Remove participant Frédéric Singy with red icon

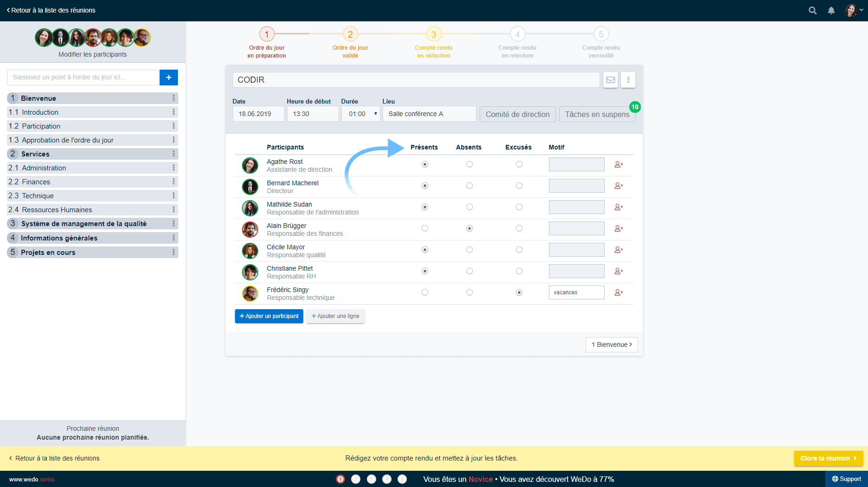click(618, 292)
